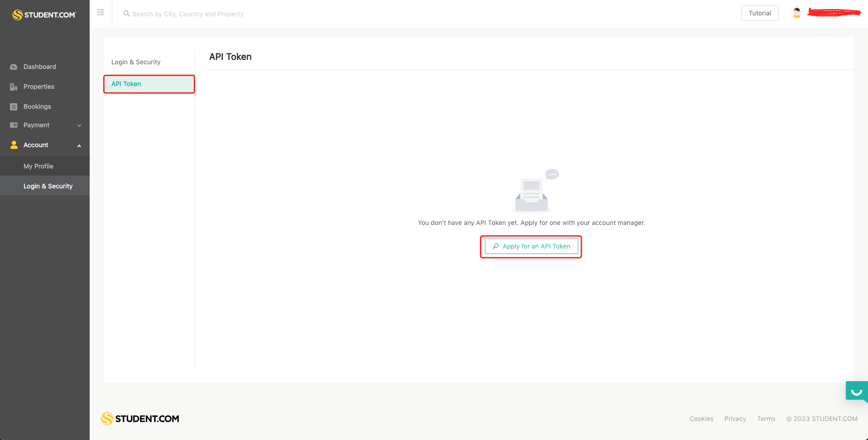Go to Properties in the sidebar
This screenshot has width=868, height=440.
click(x=39, y=86)
